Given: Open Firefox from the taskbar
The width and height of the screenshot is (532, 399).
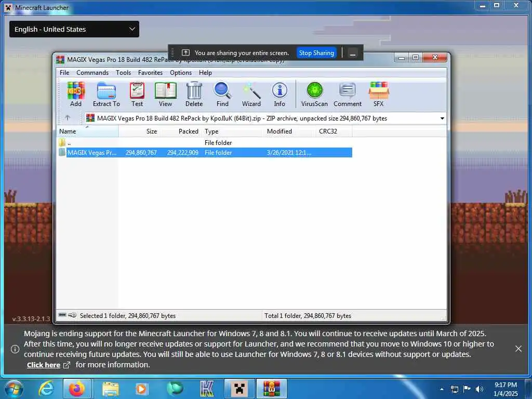Looking at the screenshot, I should [77, 389].
